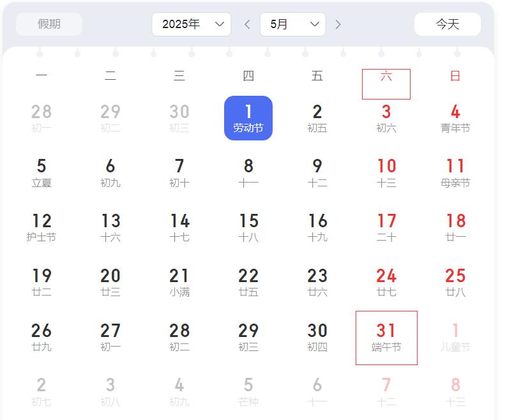Select June 5 芒种

point(248,392)
